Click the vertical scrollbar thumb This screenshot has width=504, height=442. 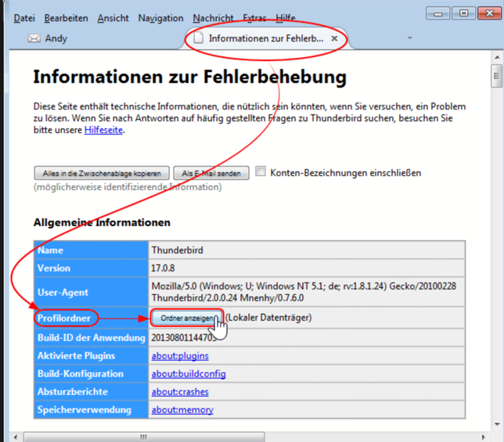[497, 76]
